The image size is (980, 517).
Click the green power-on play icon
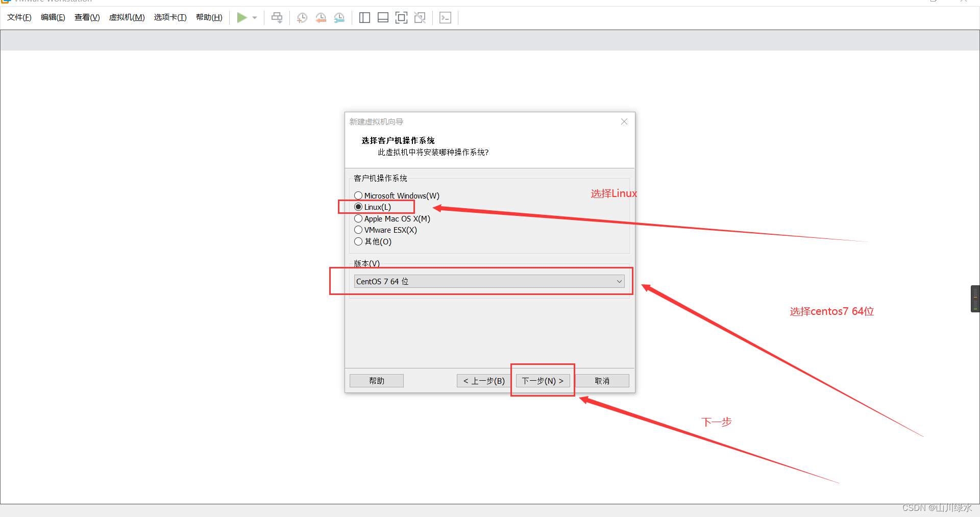click(242, 18)
